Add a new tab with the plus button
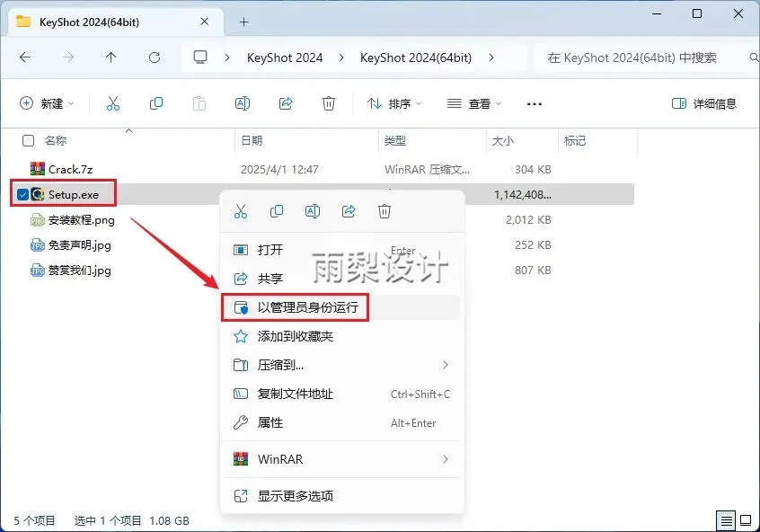The height and width of the screenshot is (532, 760). pyautogui.click(x=243, y=22)
